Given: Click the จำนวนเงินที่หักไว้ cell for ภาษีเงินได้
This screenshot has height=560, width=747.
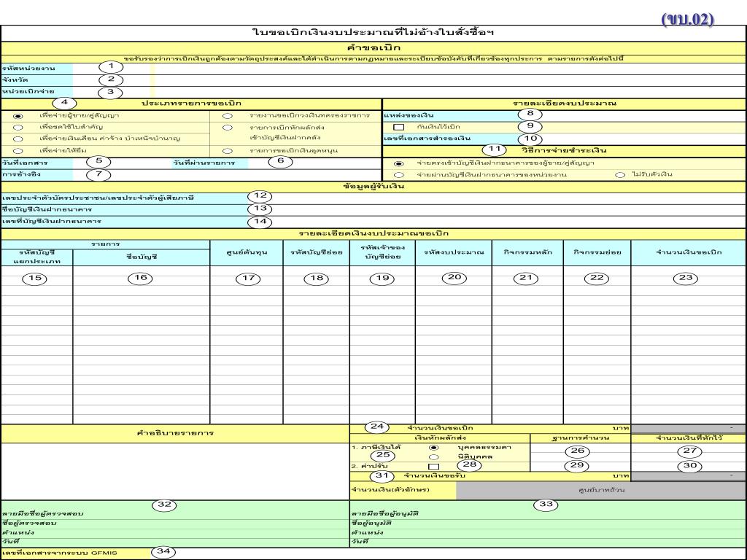Looking at the screenshot, I should pyautogui.click(x=689, y=452).
